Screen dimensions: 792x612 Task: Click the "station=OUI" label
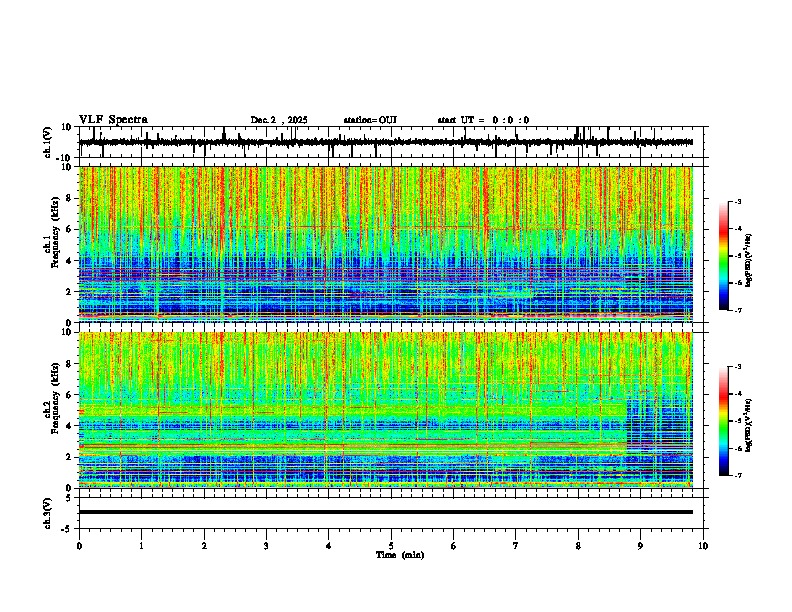tap(370, 120)
